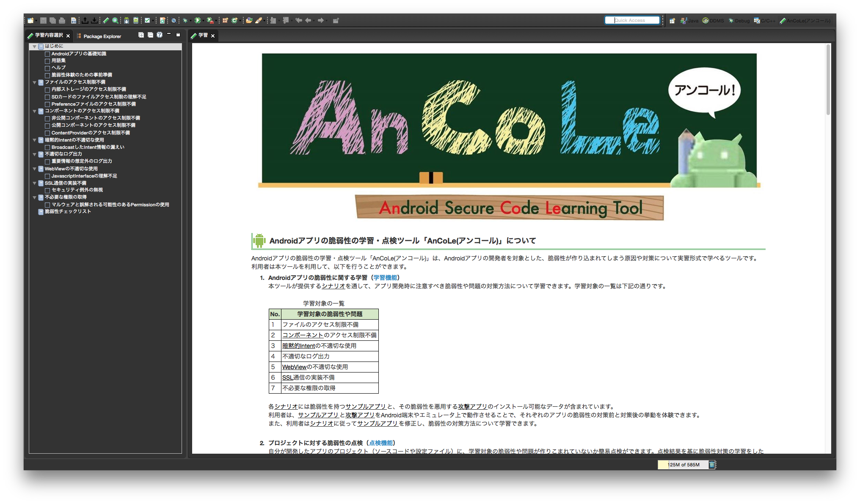Click the magnifier inspection toolbar icon
860x504 pixels.
115,20
